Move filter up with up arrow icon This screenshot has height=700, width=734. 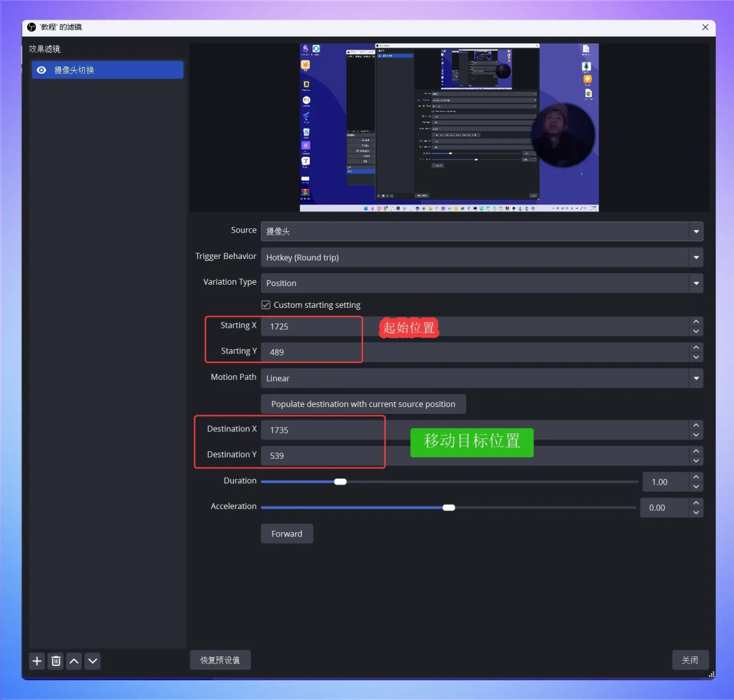[x=74, y=661]
